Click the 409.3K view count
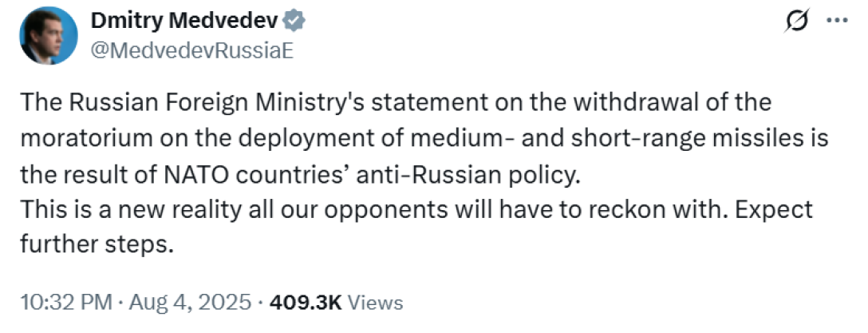Viewport: 868px width, 333px height. click(x=306, y=303)
